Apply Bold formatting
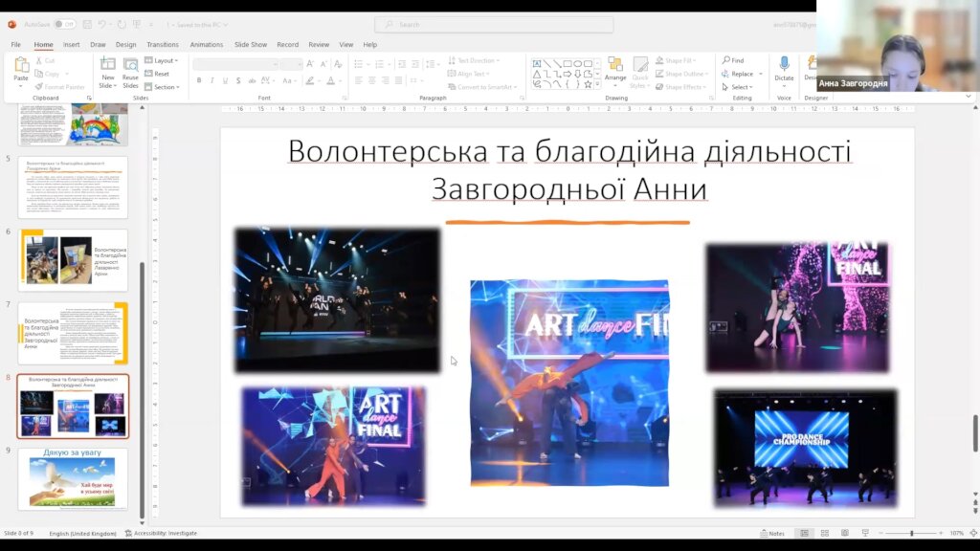Image resolution: width=980 pixels, height=551 pixels. point(199,80)
